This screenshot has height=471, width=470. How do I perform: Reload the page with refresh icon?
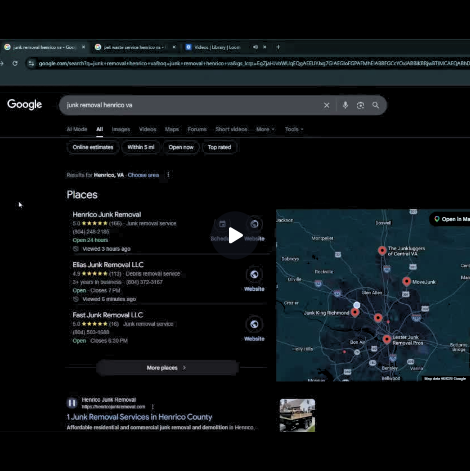(x=15, y=63)
